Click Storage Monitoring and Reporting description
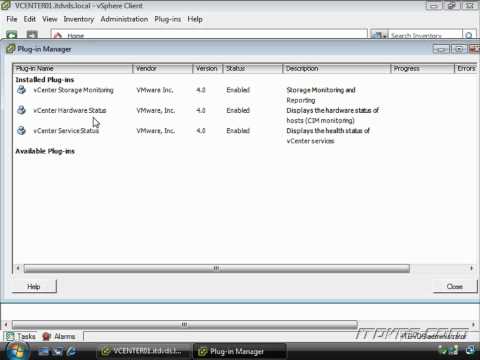Screen dimensions: 480x360 (321, 95)
